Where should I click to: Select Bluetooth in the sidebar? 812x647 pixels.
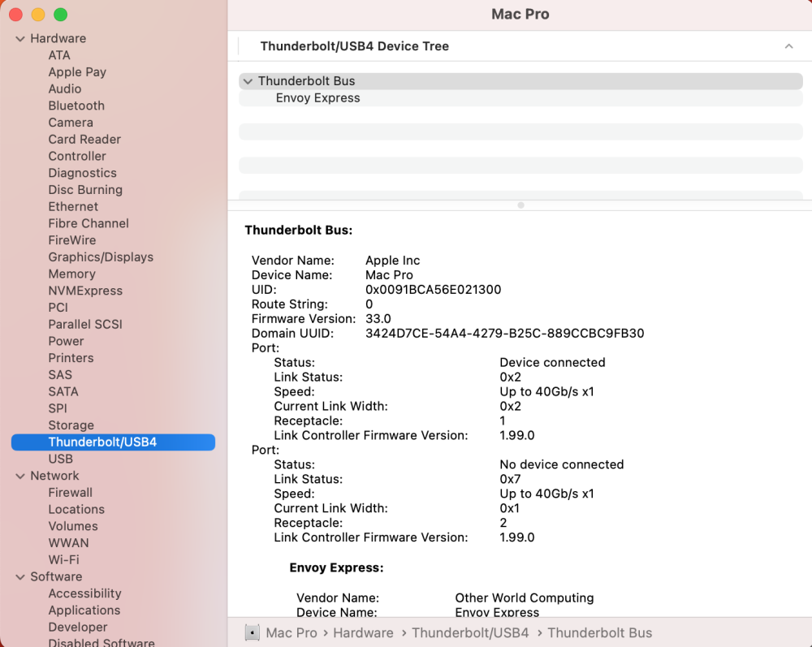point(76,106)
